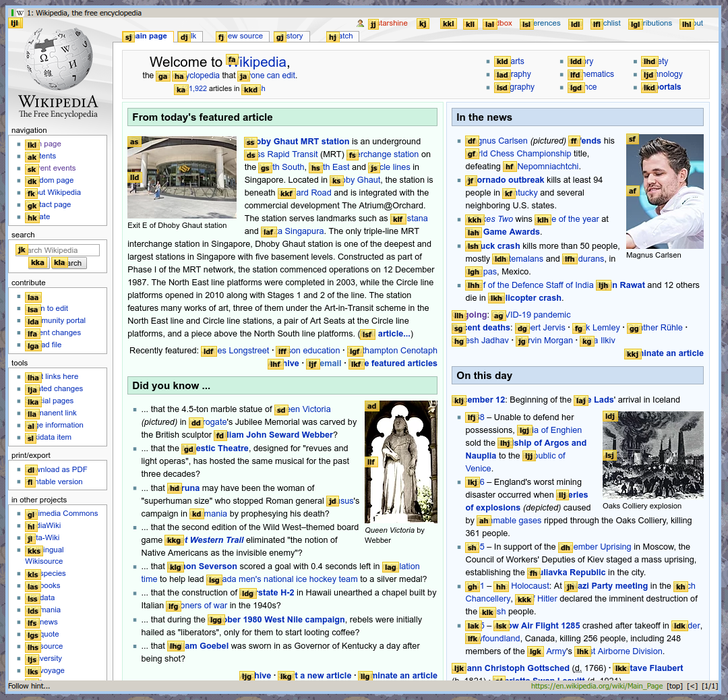Open the Wikivoyage project link

[45, 670]
